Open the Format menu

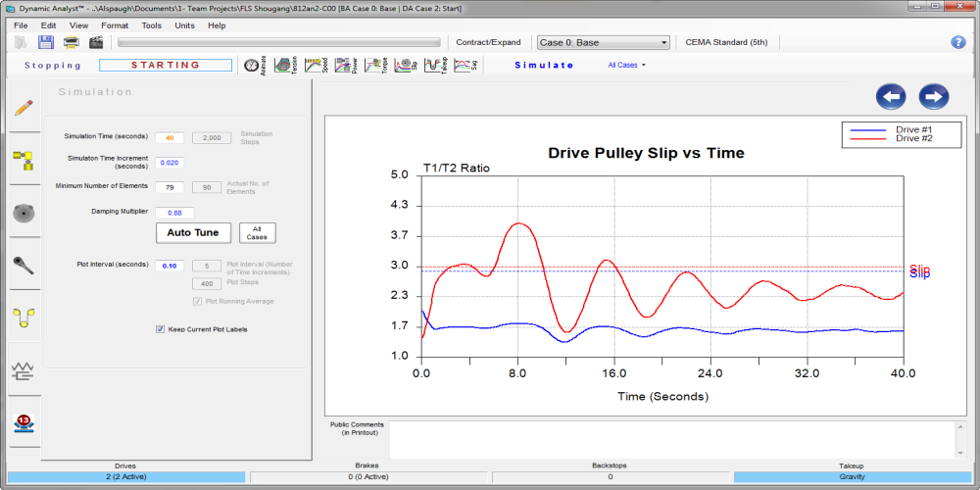(115, 25)
